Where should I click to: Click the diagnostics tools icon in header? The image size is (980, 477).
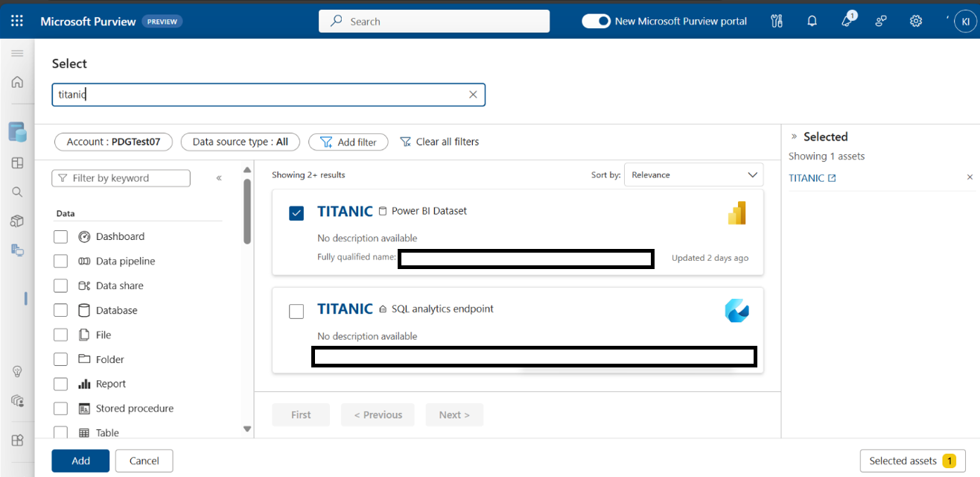(x=777, y=21)
